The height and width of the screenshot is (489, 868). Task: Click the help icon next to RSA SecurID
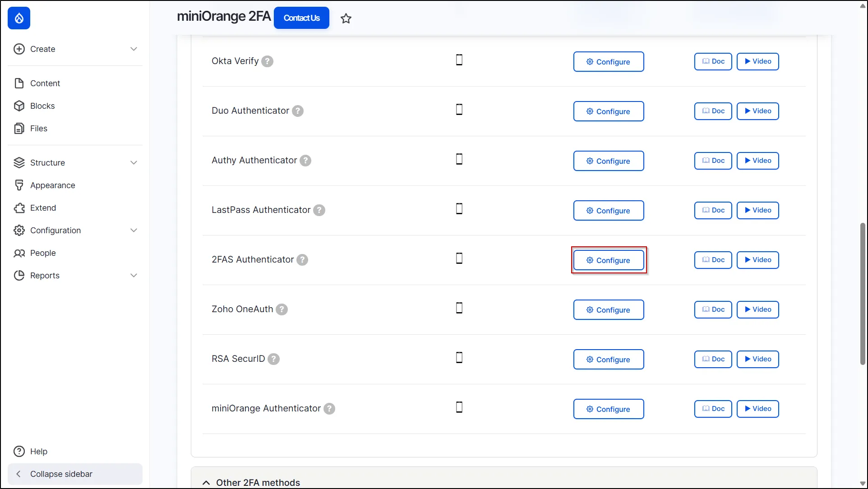pyautogui.click(x=274, y=359)
